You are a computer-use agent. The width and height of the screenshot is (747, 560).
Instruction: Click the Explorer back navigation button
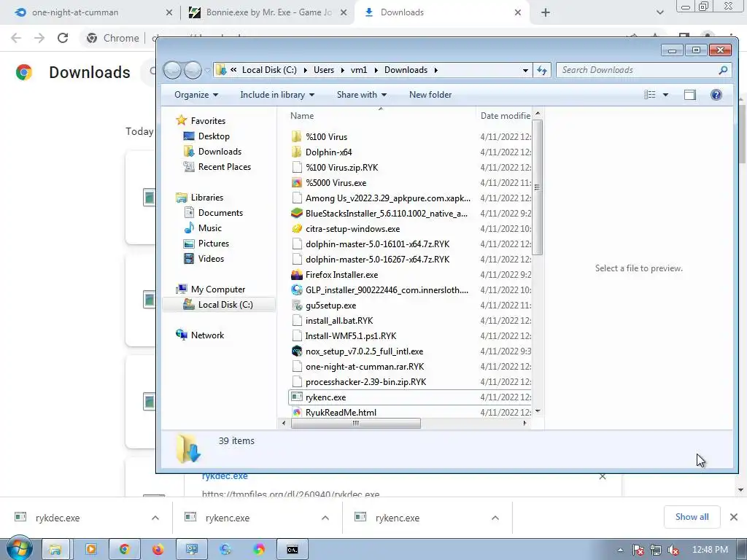pos(172,70)
